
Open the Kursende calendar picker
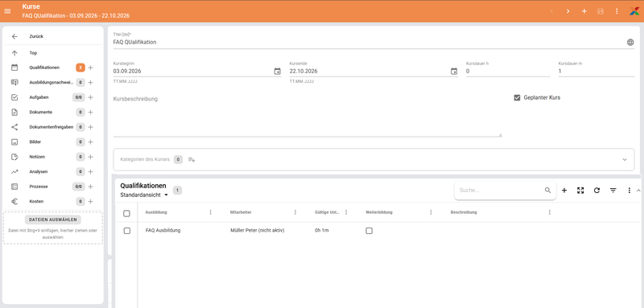[454, 72]
